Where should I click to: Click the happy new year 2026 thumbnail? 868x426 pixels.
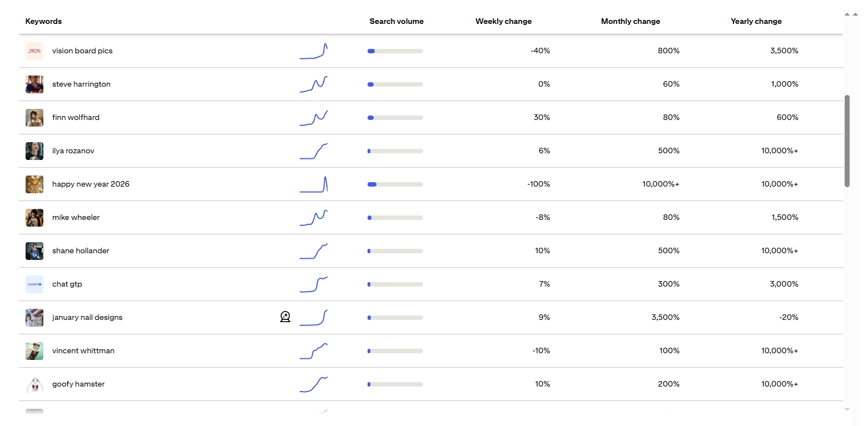click(34, 184)
